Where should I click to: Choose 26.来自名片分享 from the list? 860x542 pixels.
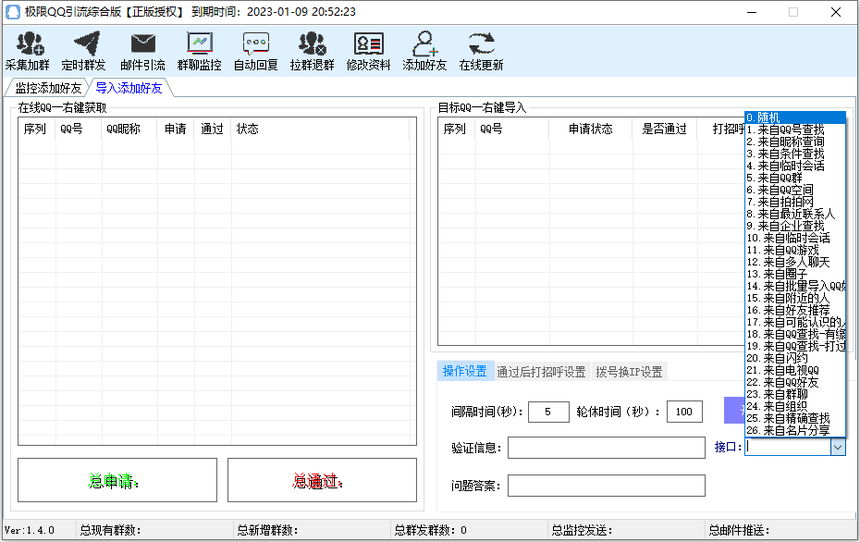(795, 431)
